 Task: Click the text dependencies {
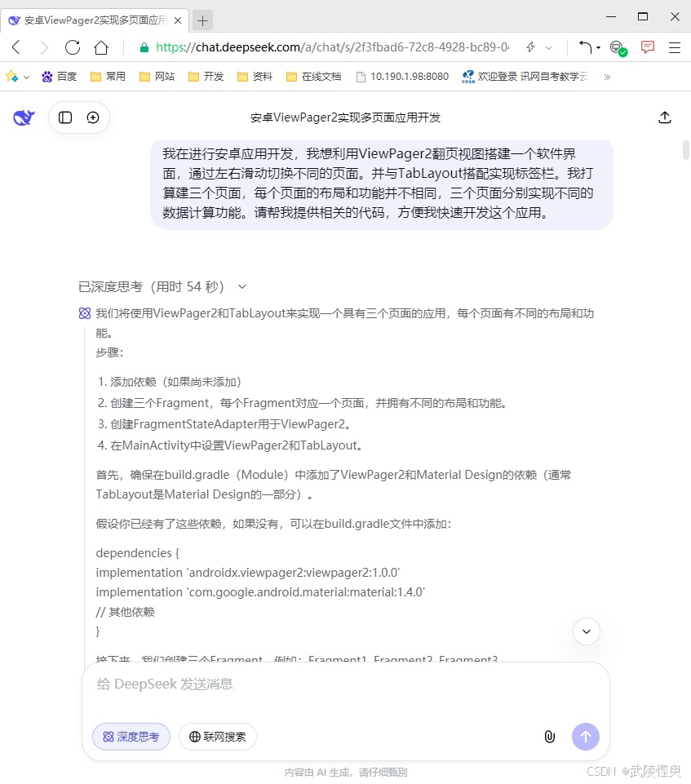click(x=138, y=553)
